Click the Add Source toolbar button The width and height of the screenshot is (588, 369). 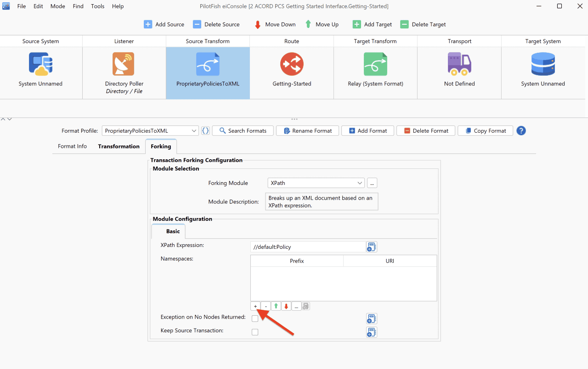(164, 24)
